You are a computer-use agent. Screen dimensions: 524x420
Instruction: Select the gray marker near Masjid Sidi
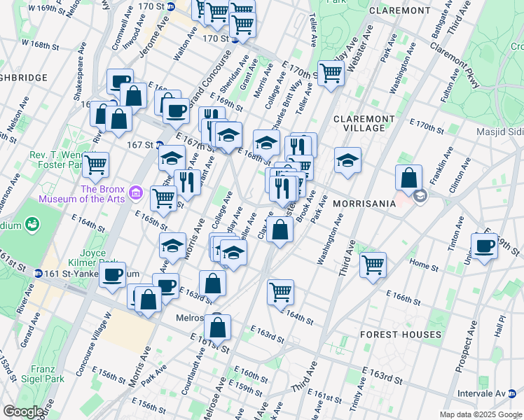pyautogui.click(x=420, y=196)
